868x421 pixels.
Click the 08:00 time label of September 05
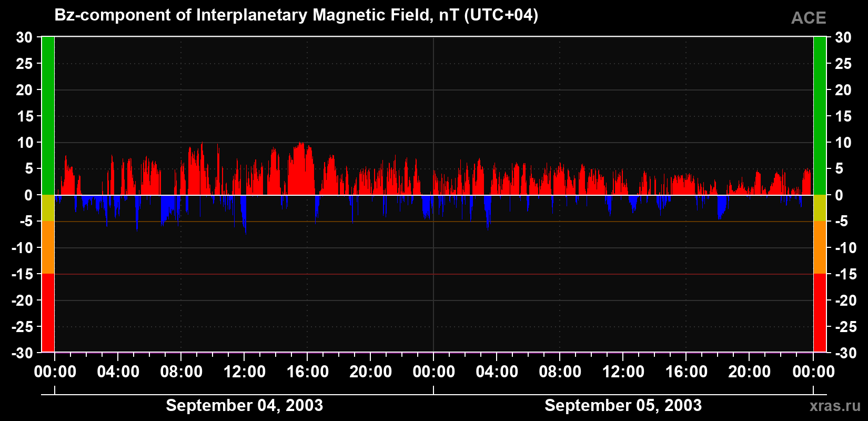click(x=560, y=372)
